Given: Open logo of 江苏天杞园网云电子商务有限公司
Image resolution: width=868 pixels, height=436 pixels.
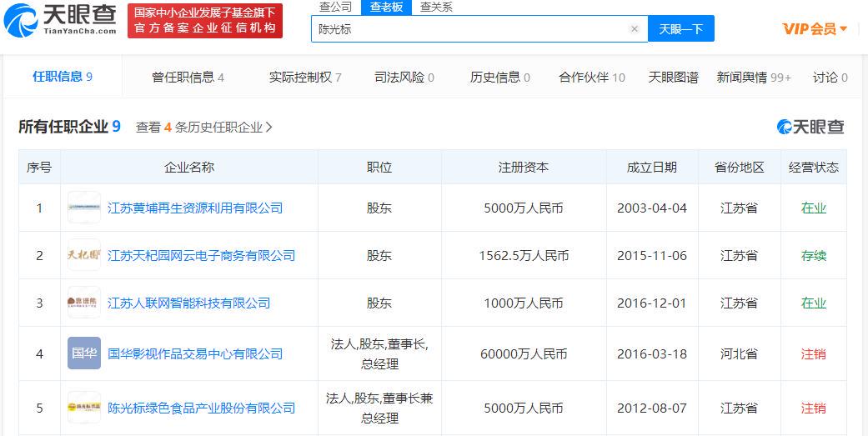Looking at the screenshot, I should 84,255.
